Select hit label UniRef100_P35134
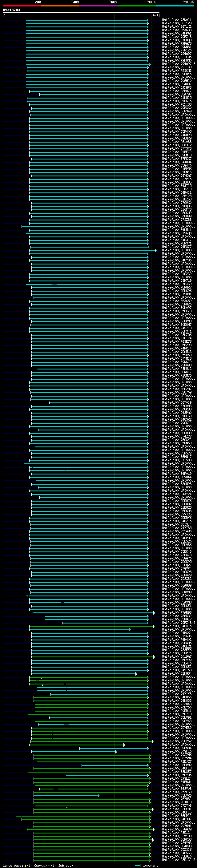Screen dimensions: 197x868 pyautogui.click(x=177, y=833)
